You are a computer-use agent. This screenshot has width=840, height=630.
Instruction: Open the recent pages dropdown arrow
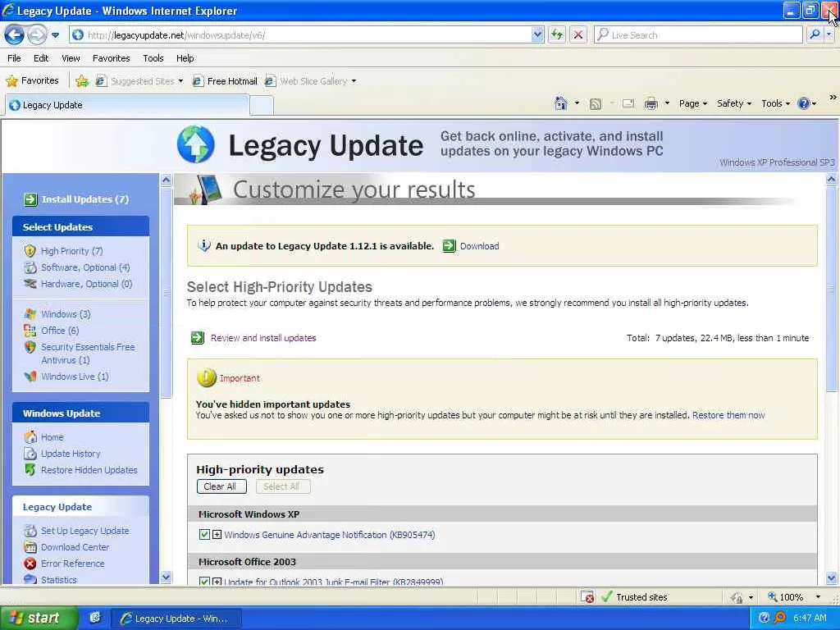point(55,35)
